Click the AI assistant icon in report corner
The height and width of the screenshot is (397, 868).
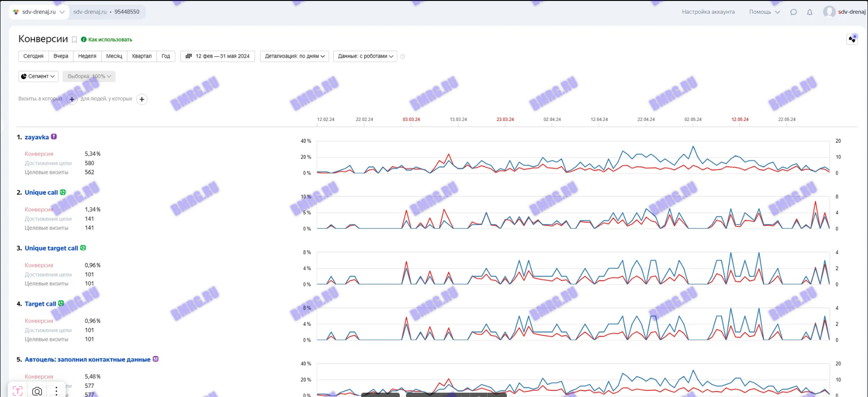[852, 39]
